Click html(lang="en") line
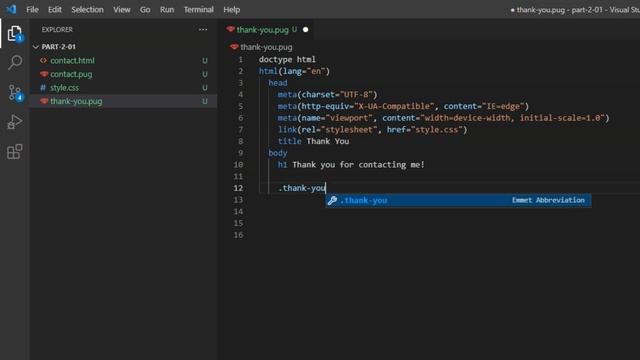The width and height of the screenshot is (640, 360). [294, 71]
